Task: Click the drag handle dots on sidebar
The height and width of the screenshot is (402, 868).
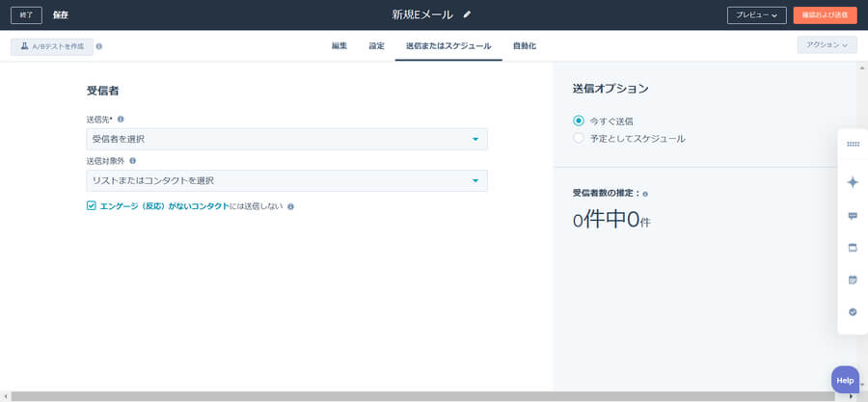Action: tap(853, 144)
